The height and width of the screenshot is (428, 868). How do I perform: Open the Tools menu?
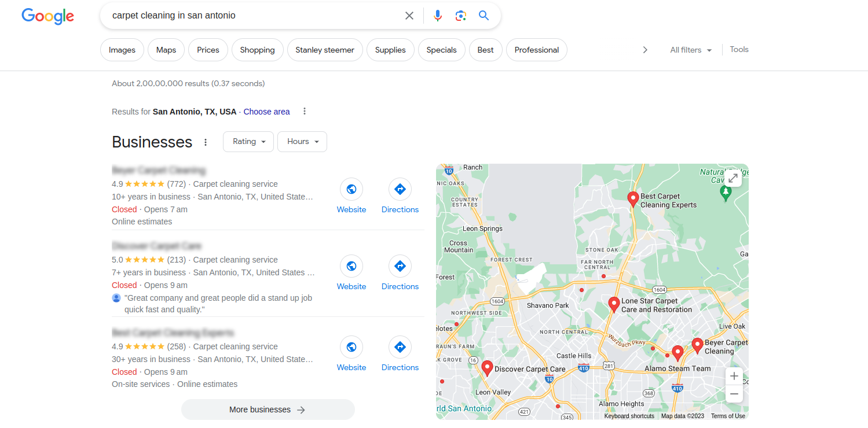pyautogui.click(x=739, y=50)
